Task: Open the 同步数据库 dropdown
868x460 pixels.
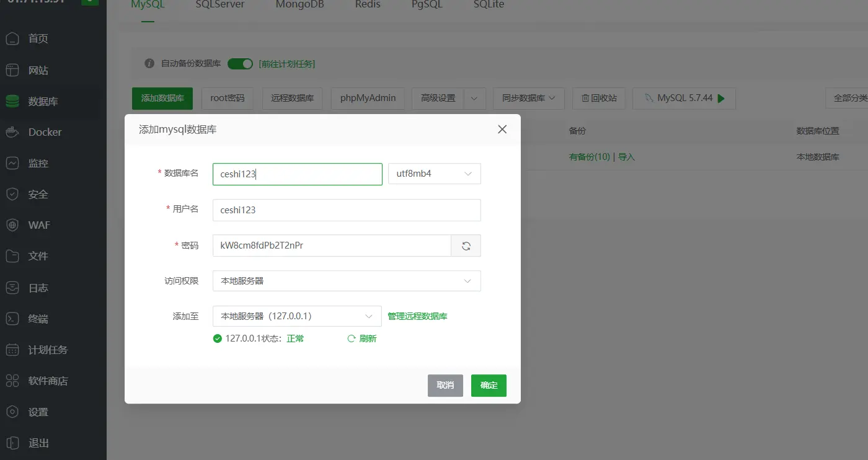Action: click(x=529, y=98)
